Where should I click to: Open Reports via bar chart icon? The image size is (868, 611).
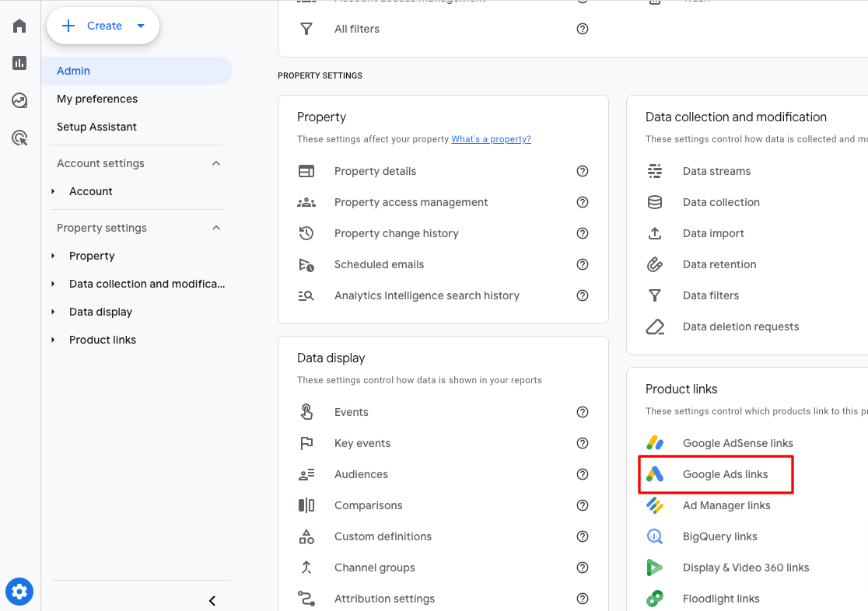pos(19,62)
